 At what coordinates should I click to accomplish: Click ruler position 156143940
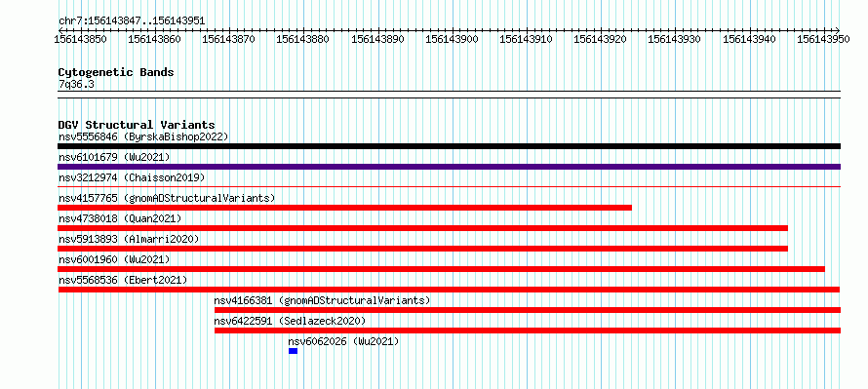coord(750,39)
